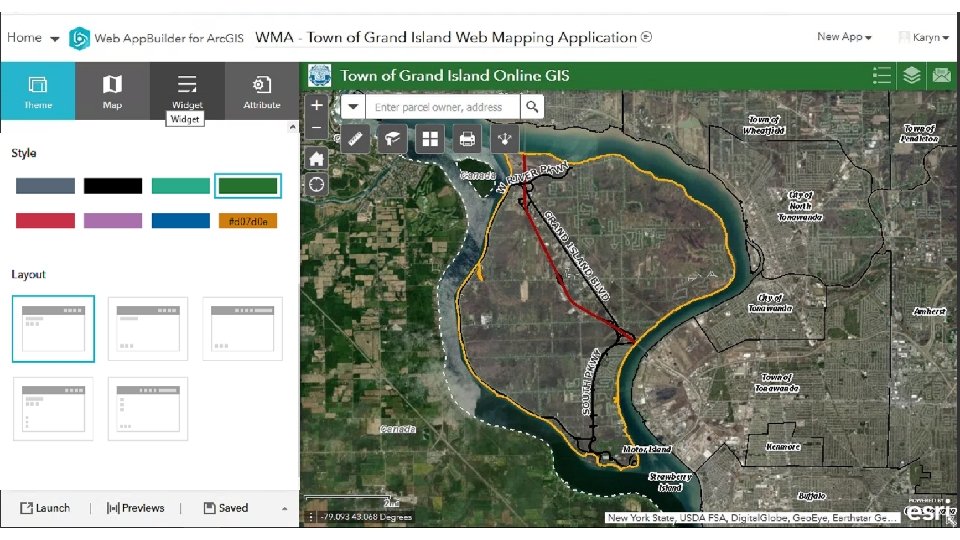Click the Web AppBuilder logo icon
Viewport: 960px width, 540px height.
pos(79,38)
